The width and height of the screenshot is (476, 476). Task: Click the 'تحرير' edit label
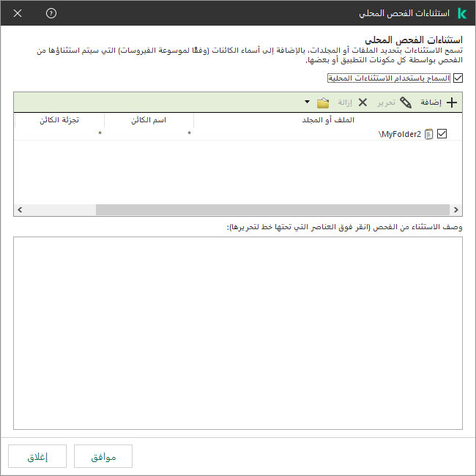[386, 103]
